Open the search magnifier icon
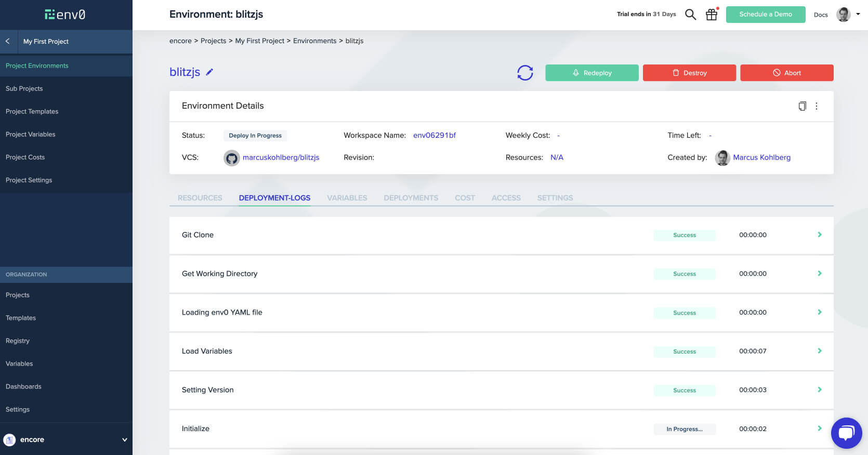The image size is (868, 455). click(x=690, y=15)
